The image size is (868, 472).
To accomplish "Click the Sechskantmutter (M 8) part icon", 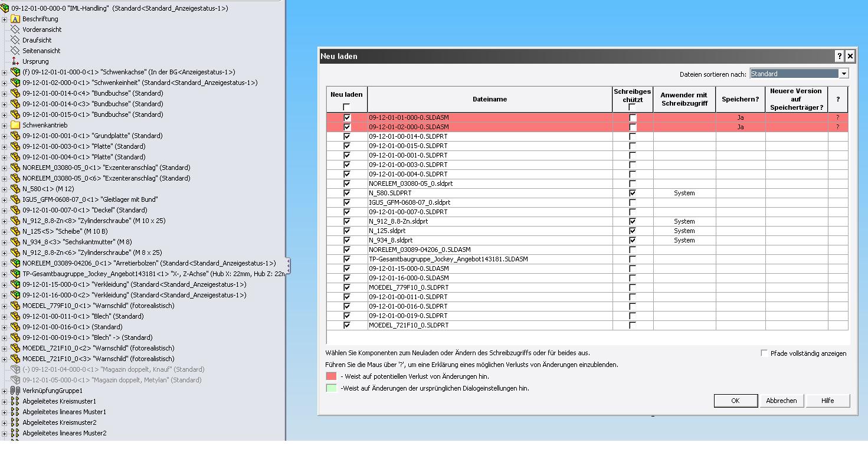I will [15, 242].
